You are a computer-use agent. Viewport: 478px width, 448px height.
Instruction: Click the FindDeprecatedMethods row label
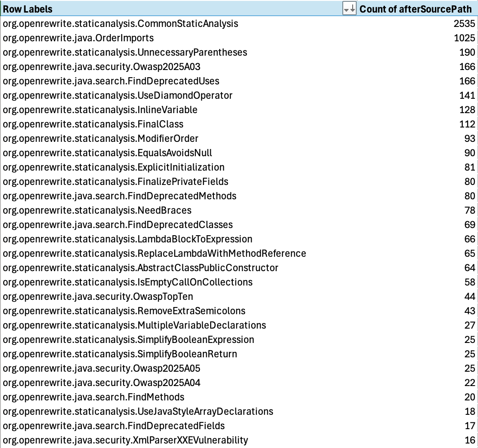119,196
